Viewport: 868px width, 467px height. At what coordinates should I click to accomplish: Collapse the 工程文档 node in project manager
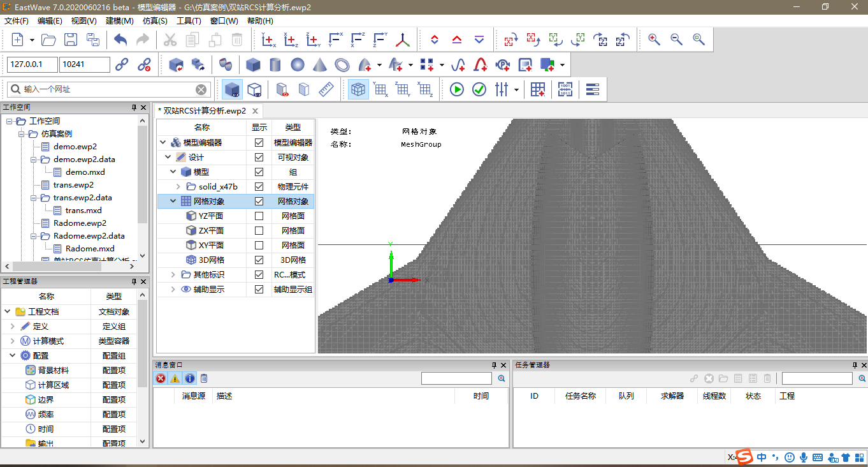(8, 311)
